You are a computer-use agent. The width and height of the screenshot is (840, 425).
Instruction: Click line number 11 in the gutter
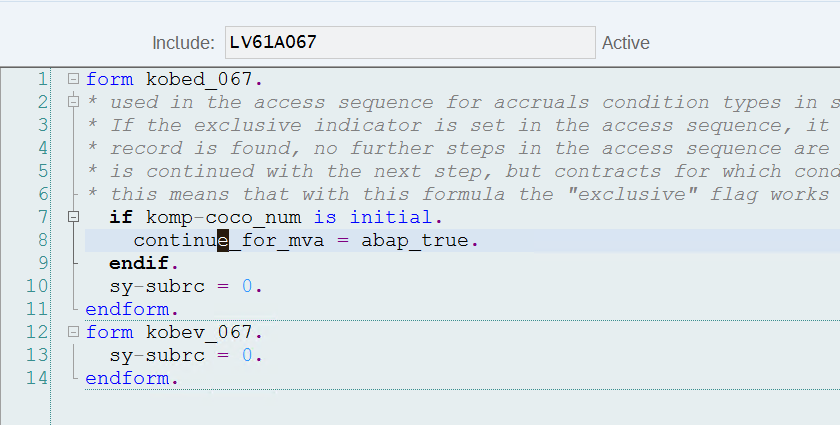37,309
